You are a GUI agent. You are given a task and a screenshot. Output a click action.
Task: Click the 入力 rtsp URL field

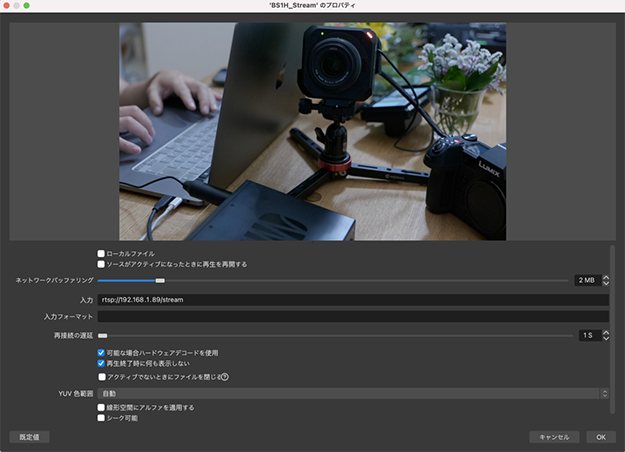coord(353,300)
